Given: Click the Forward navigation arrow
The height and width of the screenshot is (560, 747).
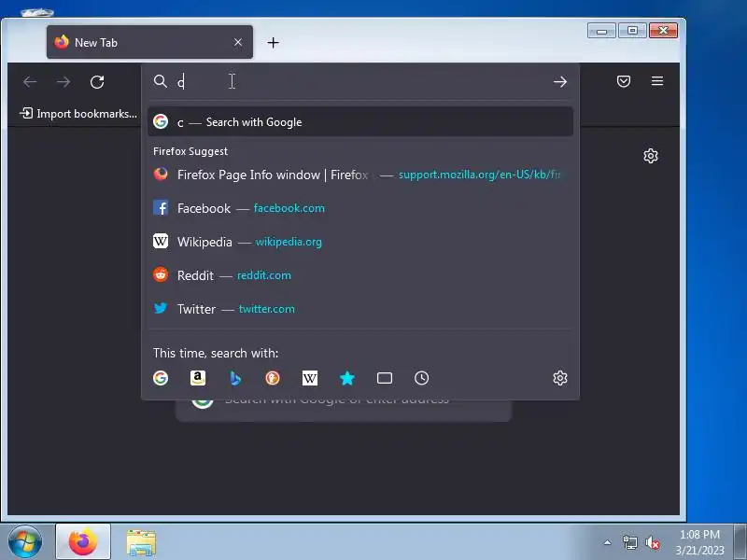Looking at the screenshot, I should coord(63,82).
